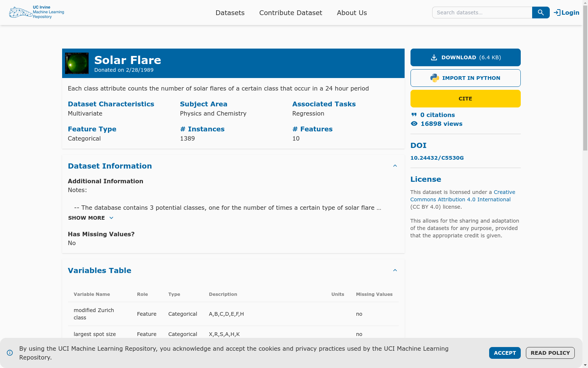Image resolution: width=588 pixels, height=368 pixels.
Task: Click the download tray icon in the Download button
Action: coord(434,57)
